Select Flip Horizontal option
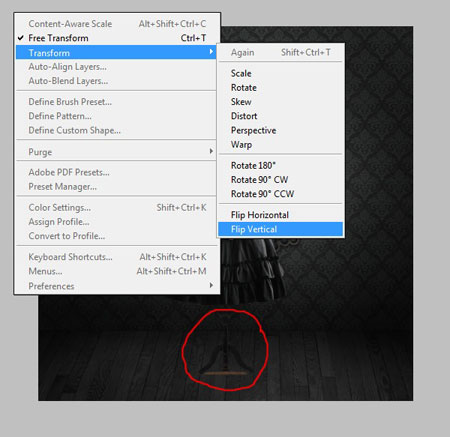This screenshot has width=450, height=437. (x=280, y=215)
